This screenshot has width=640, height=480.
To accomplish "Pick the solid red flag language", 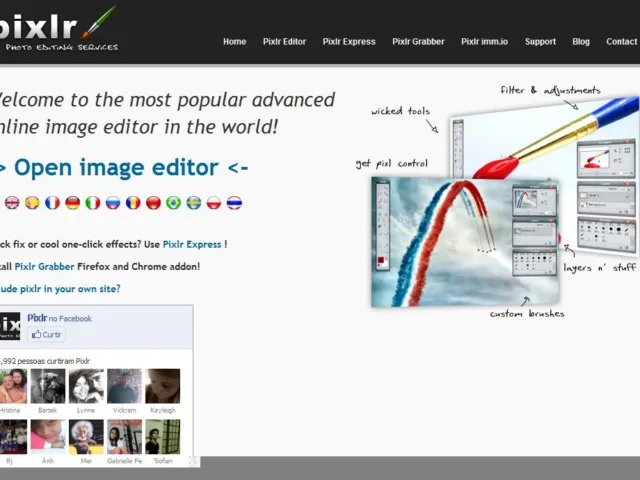I will [153, 202].
